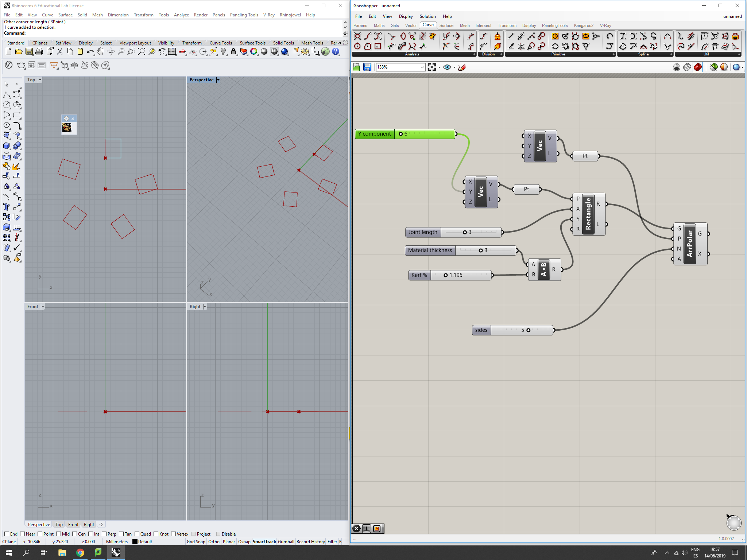Click the Grasshopper sketch pencil icon
This screenshot has height=560, width=747.
[462, 67]
